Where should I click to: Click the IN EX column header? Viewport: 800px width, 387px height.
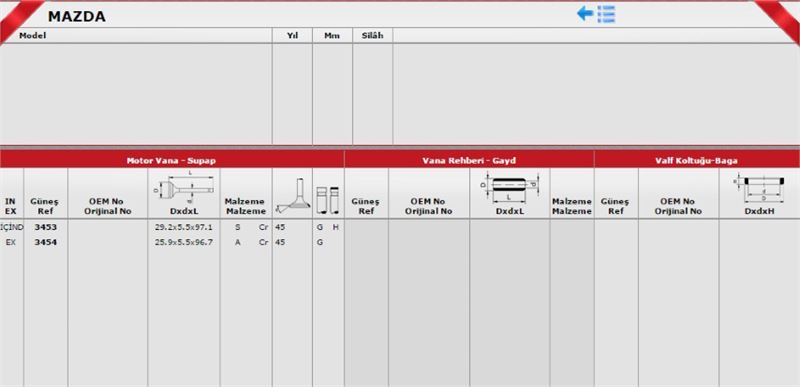(10, 206)
